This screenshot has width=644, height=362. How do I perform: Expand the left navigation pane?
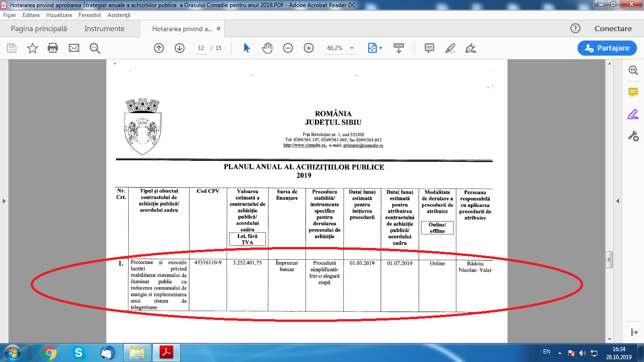pyautogui.click(x=4, y=201)
